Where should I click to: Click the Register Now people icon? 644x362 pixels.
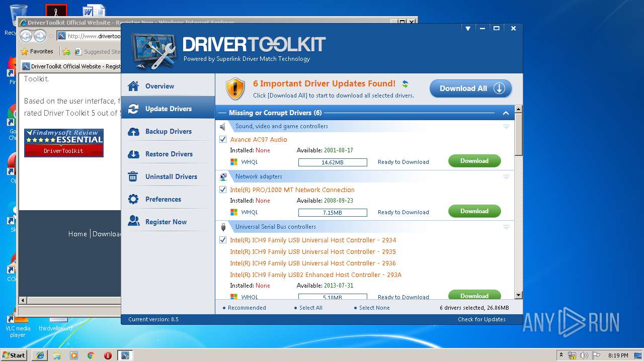coord(133,221)
